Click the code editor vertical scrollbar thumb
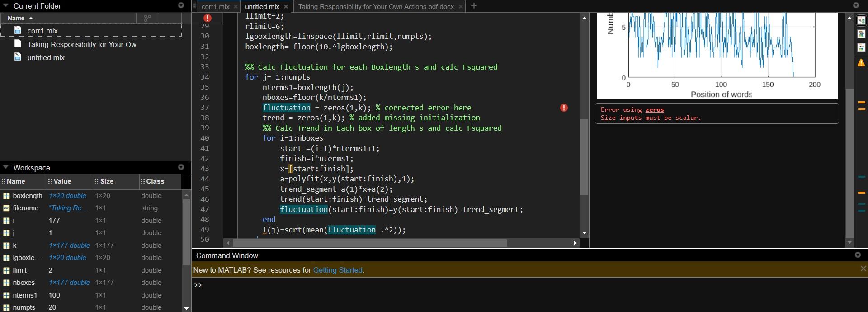The width and height of the screenshot is (868, 312). click(x=584, y=157)
